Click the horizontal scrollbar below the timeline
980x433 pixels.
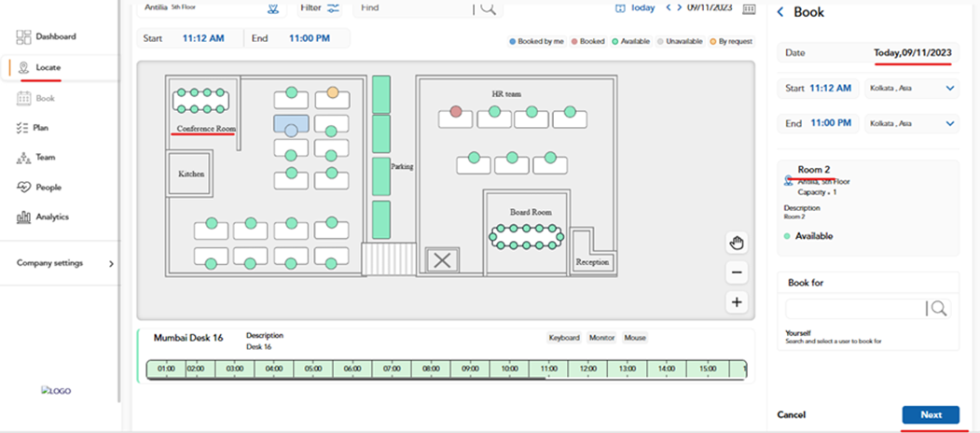click(346, 379)
